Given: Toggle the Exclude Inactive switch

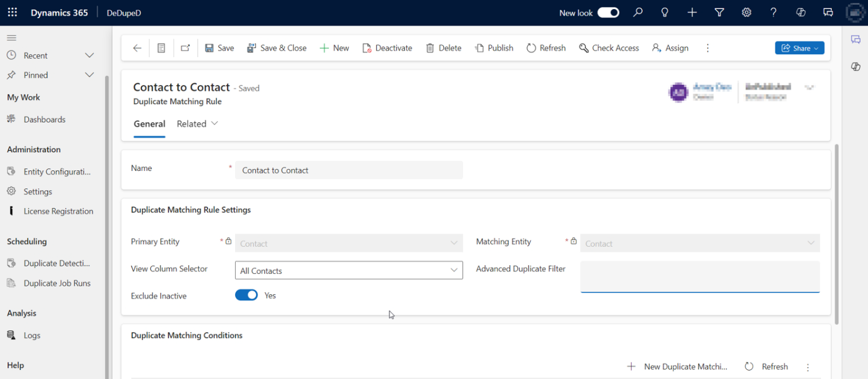Looking at the screenshot, I should 246,295.
